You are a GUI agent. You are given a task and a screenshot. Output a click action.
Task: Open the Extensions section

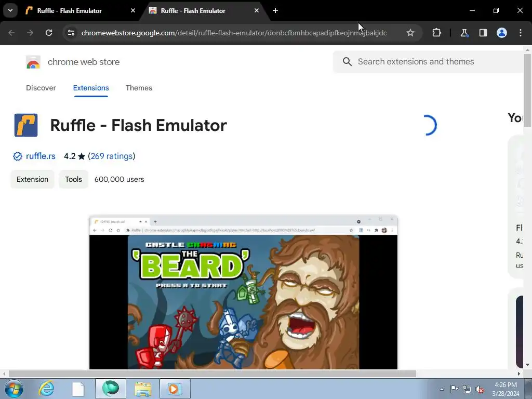pos(91,88)
